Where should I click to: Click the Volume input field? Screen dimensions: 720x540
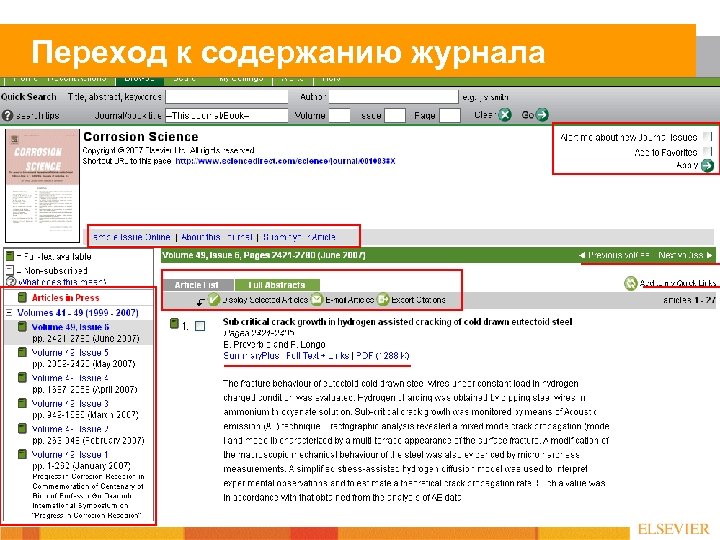point(340,116)
